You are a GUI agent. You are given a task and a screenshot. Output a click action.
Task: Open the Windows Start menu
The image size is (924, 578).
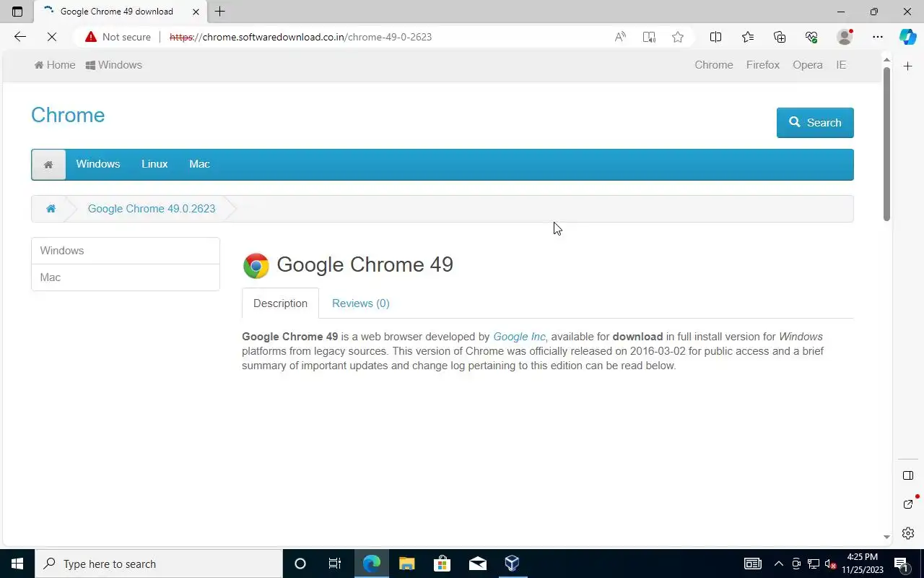tap(17, 564)
